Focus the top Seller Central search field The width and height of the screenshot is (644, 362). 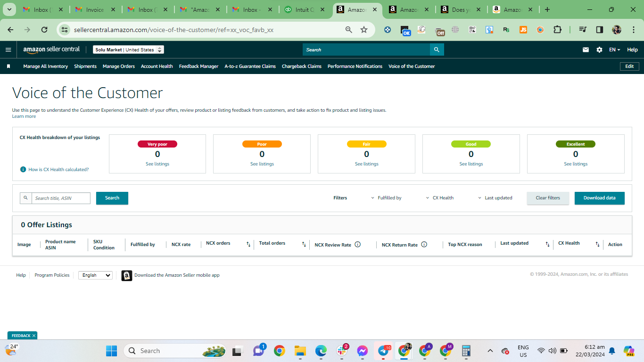366,49
